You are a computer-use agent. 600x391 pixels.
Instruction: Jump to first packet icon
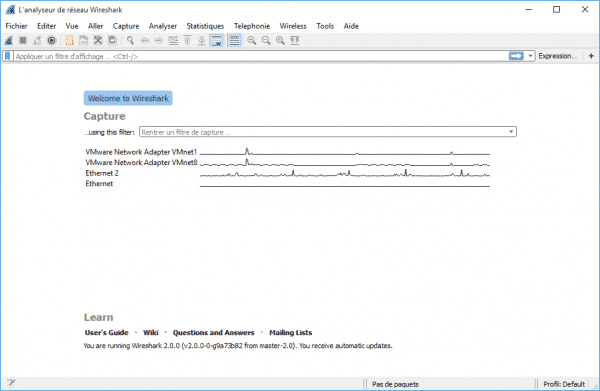click(x=187, y=41)
